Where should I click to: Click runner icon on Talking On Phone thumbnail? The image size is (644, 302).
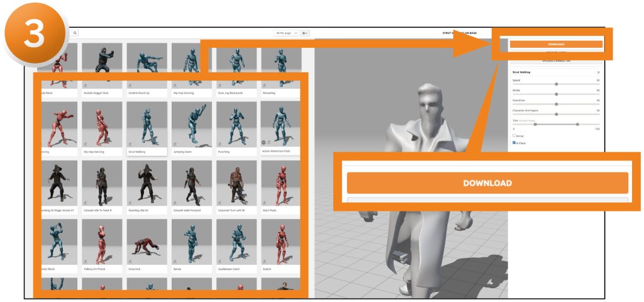coord(86,261)
